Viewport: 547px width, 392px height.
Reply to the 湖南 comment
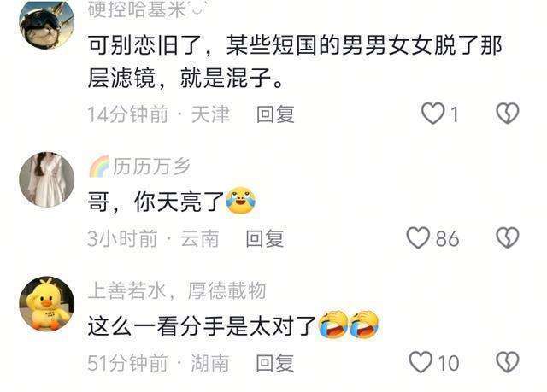pos(275,363)
